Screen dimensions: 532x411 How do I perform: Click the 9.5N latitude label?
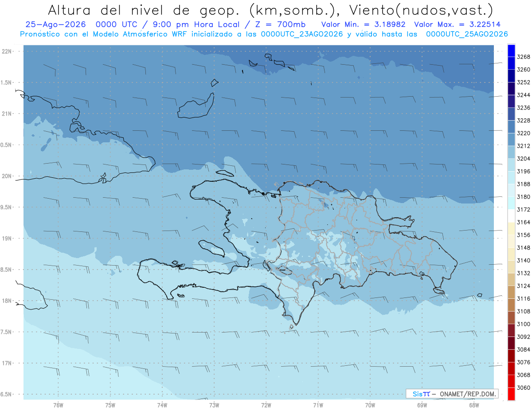(x=7, y=207)
